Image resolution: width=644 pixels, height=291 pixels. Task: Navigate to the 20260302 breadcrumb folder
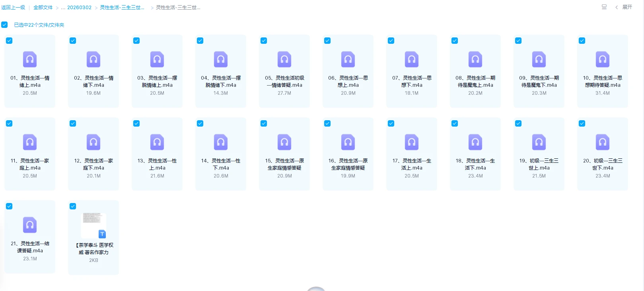point(79,8)
